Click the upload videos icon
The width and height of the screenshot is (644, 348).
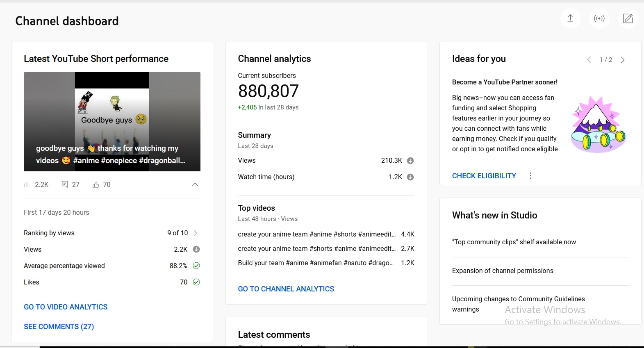point(570,18)
